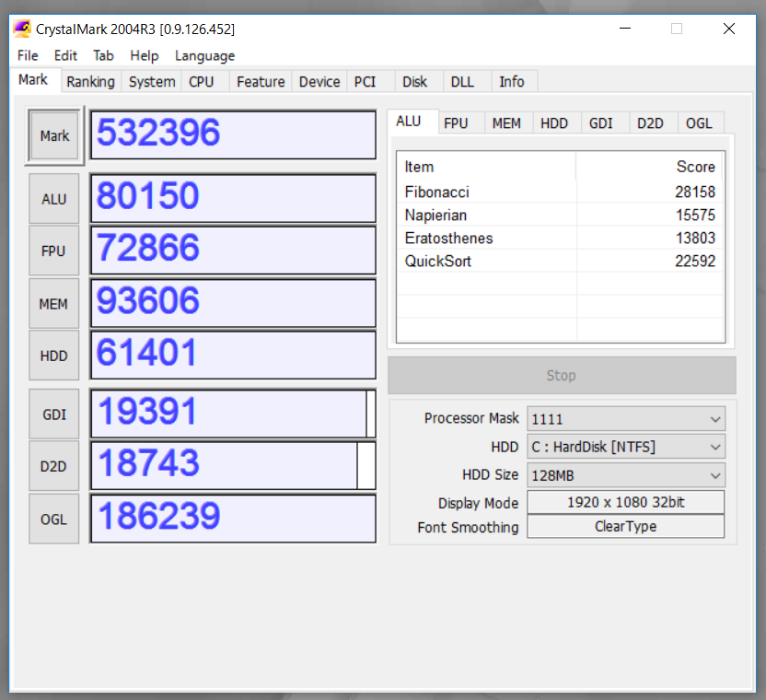Click Fibonacci score value 28158

click(695, 192)
